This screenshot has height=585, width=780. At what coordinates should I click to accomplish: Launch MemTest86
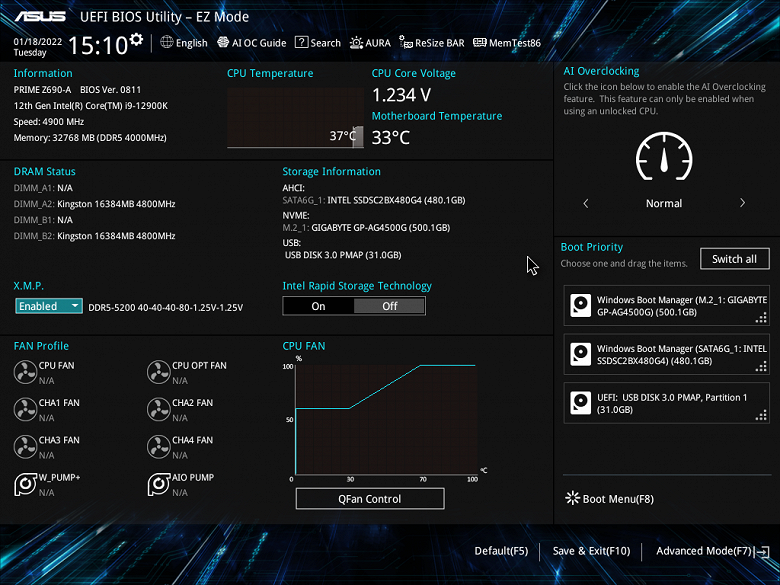click(x=506, y=43)
